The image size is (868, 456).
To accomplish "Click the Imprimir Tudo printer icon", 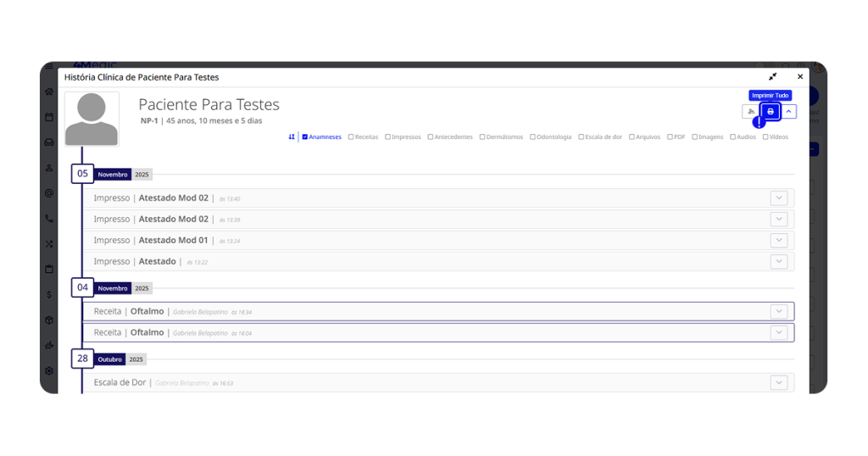I will [x=770, y=112].
